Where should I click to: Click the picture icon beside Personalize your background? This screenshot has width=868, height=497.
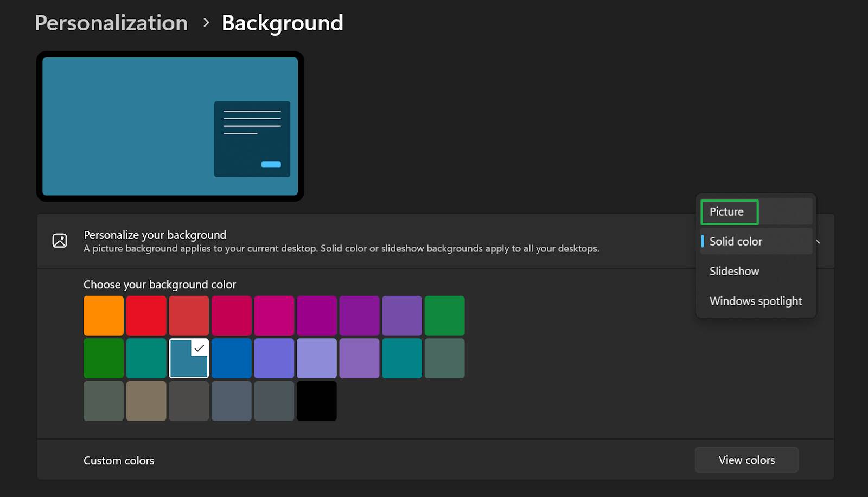click(x=60, y=241)
